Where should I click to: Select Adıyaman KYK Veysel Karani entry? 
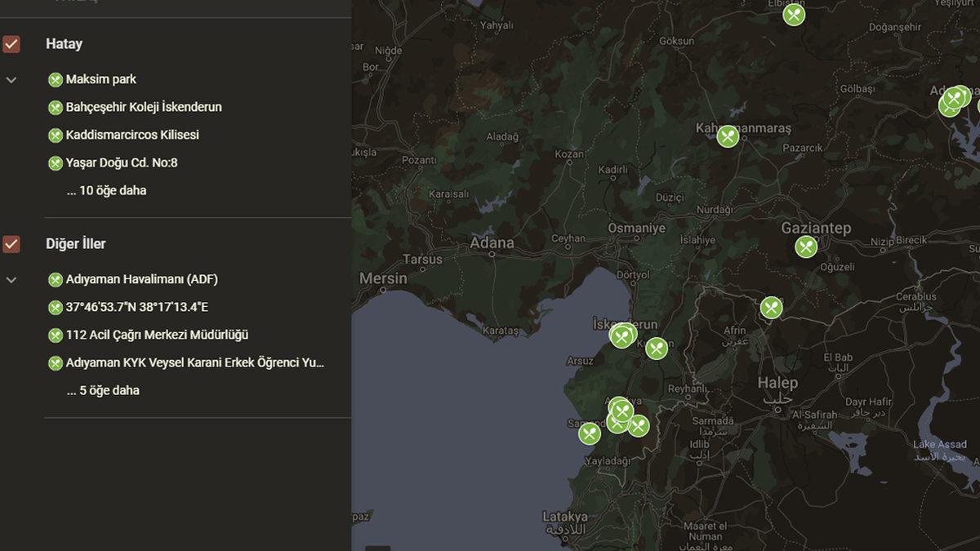click(195, 363)
